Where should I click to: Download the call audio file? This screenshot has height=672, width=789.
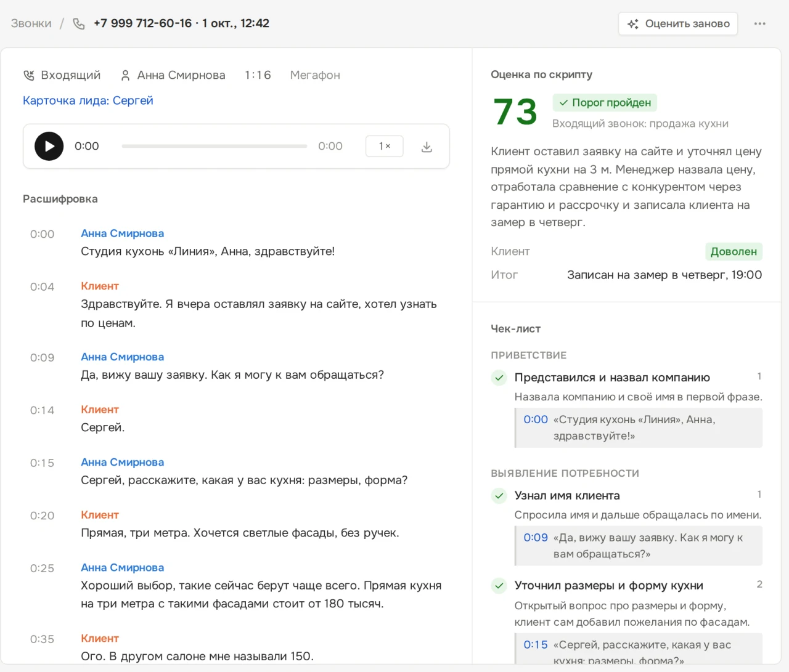(x=427, y=147)
